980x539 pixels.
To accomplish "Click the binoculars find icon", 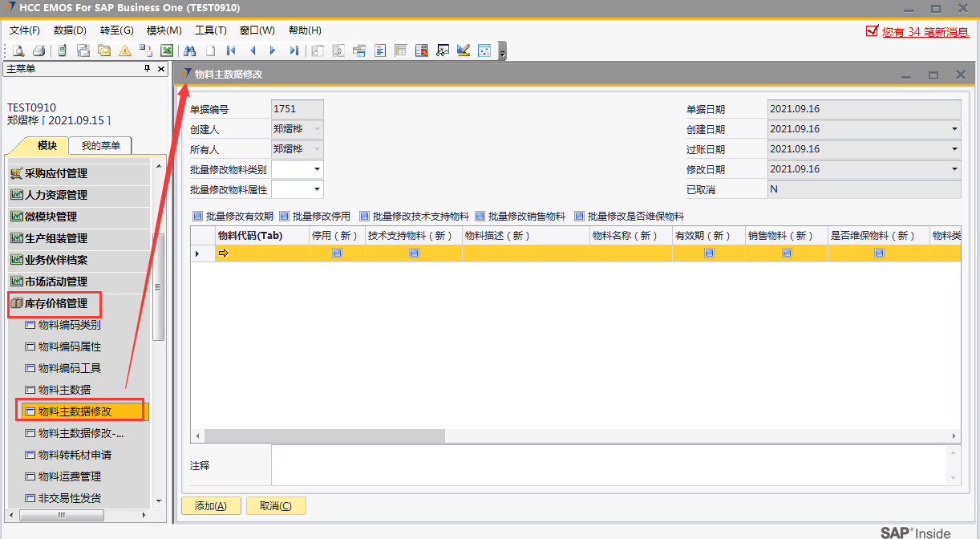I will point(190,51).
